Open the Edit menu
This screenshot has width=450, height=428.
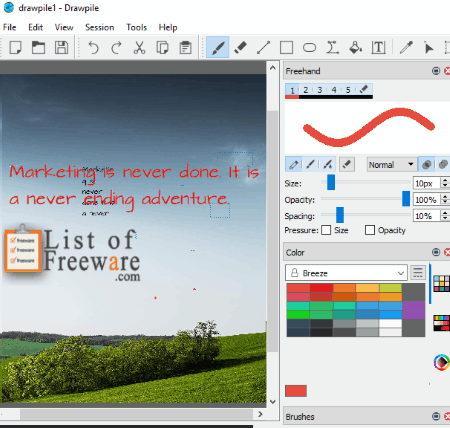tap(35, 27)
